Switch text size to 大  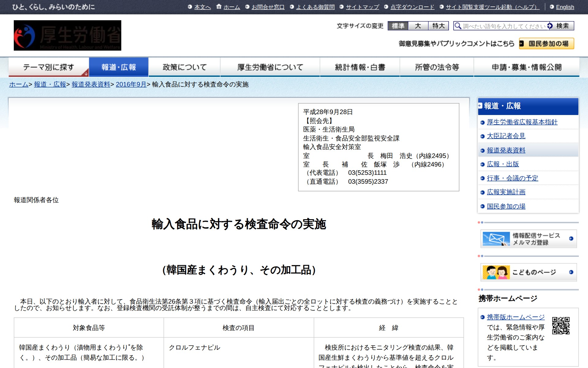[x=418, y=26]
